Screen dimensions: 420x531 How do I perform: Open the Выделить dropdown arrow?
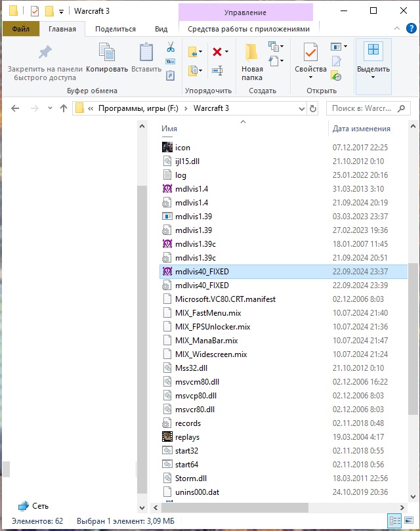click(373, 77)
